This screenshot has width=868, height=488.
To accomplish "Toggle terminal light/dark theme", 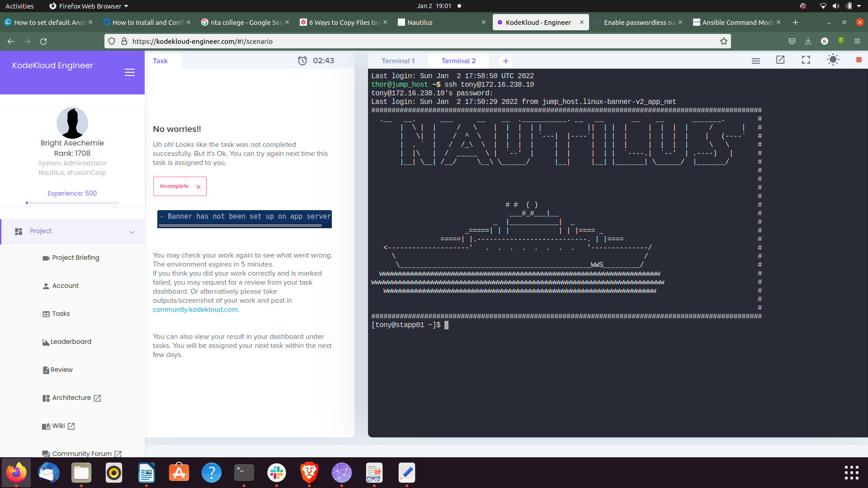I will click(833, 60).
